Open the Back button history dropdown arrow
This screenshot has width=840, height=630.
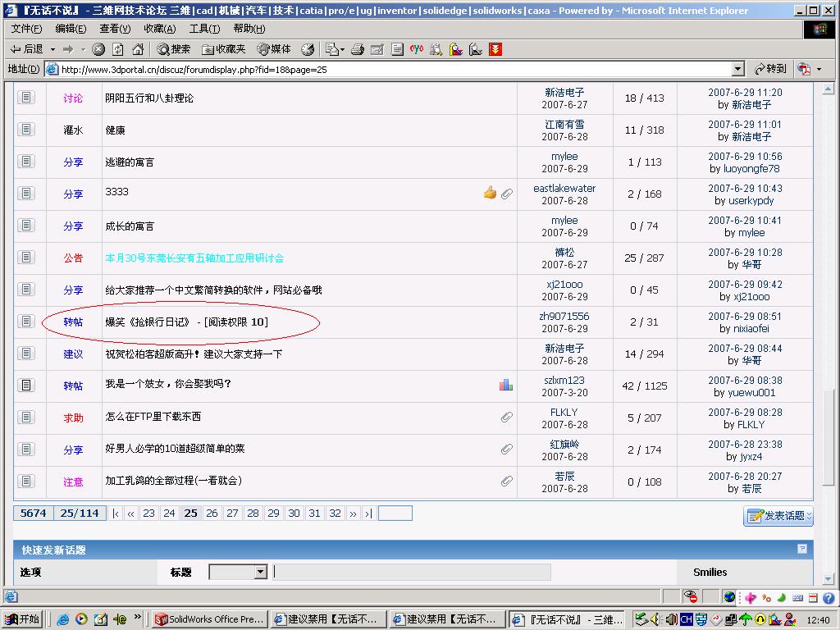pyautogui.click(x=52, y=49)
